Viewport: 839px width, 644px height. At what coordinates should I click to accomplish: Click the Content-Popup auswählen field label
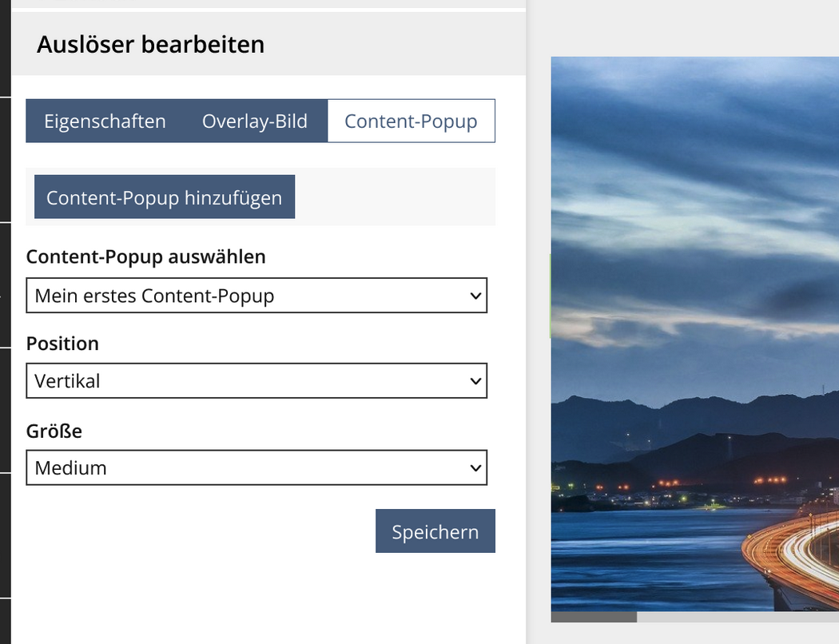tap(146, 257)
